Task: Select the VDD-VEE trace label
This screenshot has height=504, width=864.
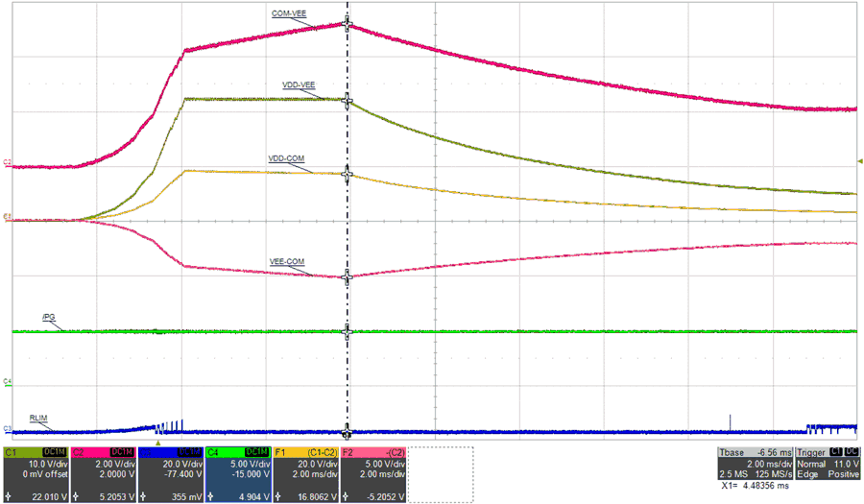Action: tap(299, 85)
